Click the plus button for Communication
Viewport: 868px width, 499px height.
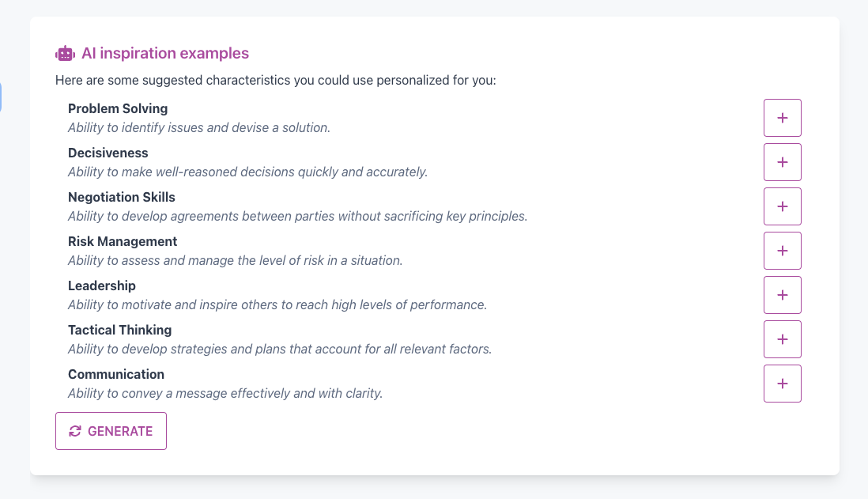click(782, 384)
